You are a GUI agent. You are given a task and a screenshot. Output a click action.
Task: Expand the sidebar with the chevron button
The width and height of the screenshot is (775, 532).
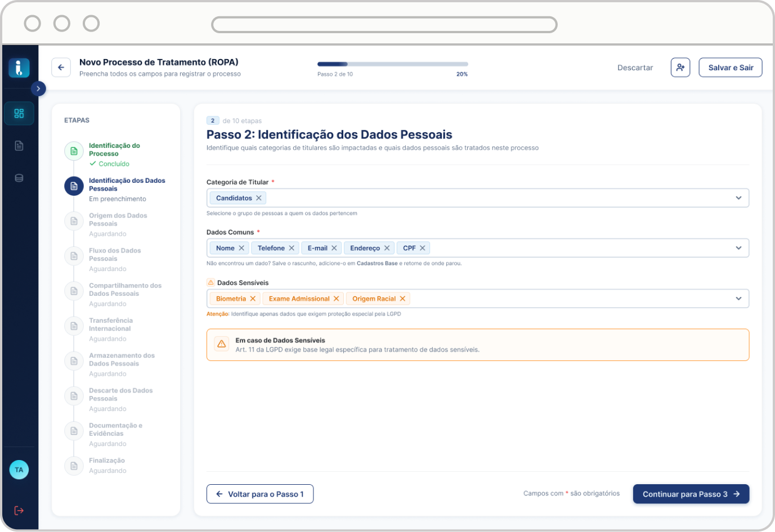click(38, 88)
